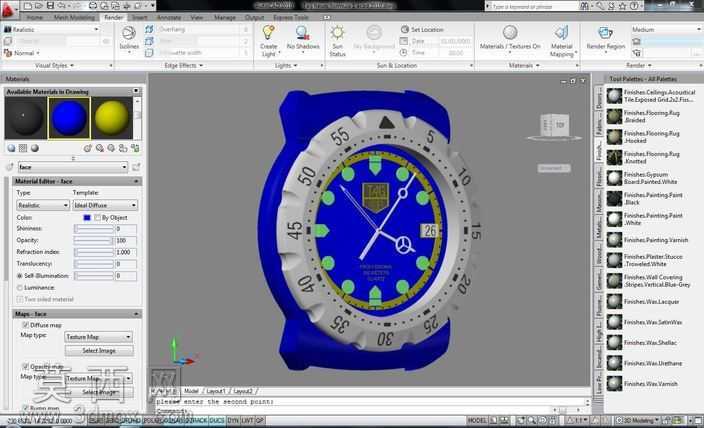The height and width of the screenshot is (428, 704).
Task: Click the Overhang edge effect icon
Action: point(149,29)
